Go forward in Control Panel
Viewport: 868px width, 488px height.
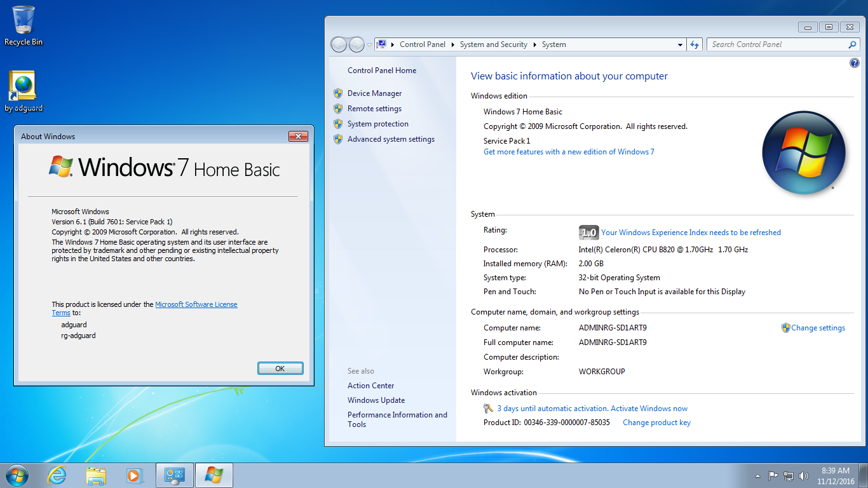[357, 44]
